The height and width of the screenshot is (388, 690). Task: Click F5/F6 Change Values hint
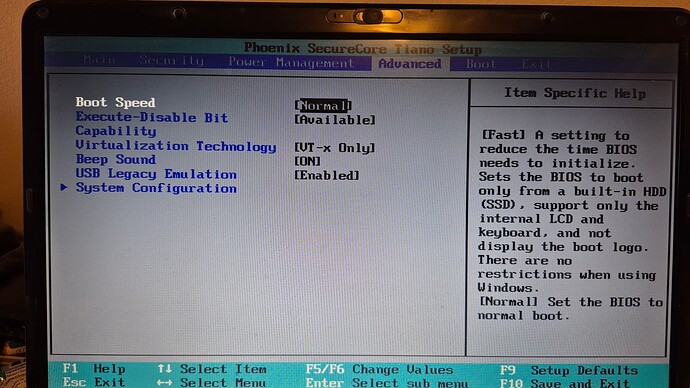(x=379, y=369)
